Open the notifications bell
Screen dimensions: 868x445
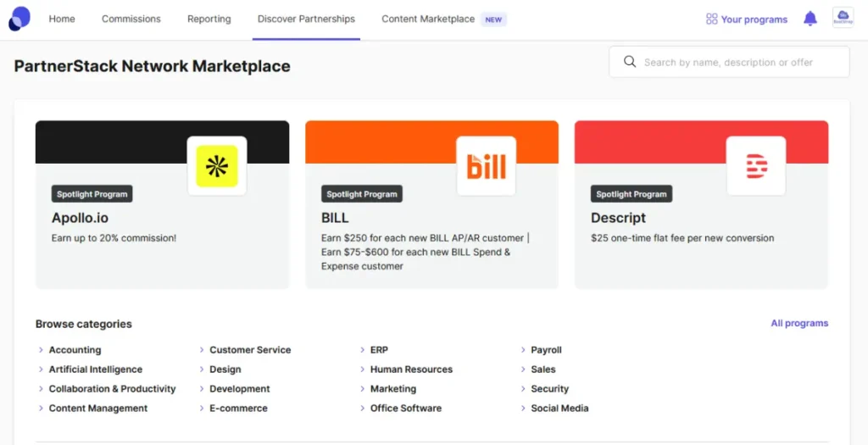point(810,19)
